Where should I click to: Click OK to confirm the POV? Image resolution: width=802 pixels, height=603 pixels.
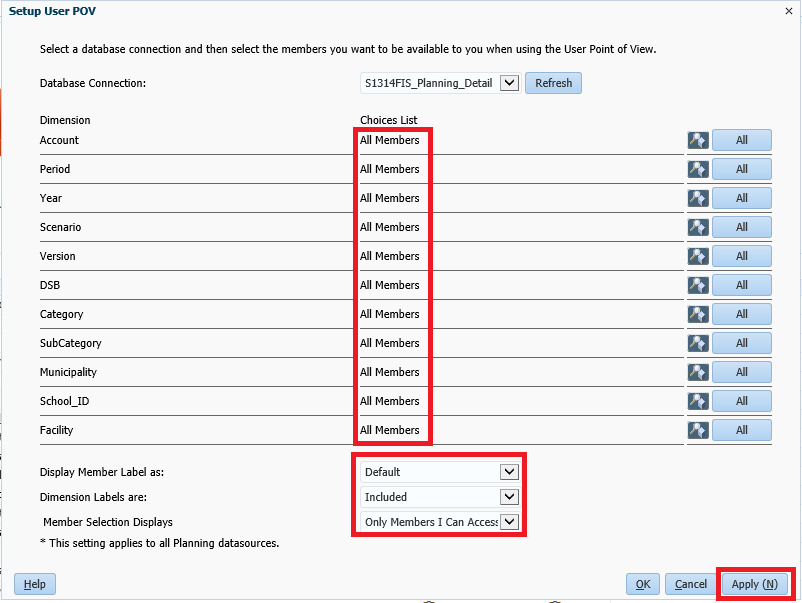pyautogui.click(x=642, y=584)
